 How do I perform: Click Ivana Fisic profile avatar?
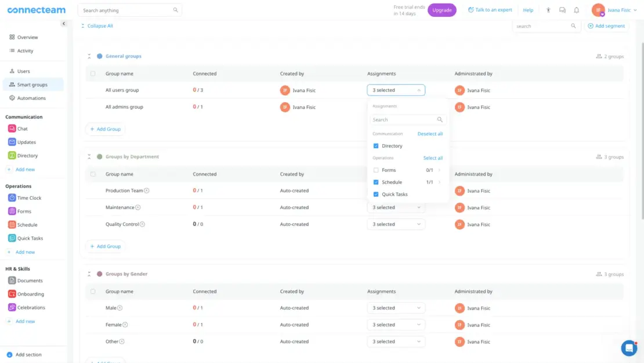pyautogui.click(x=598, y=10)
